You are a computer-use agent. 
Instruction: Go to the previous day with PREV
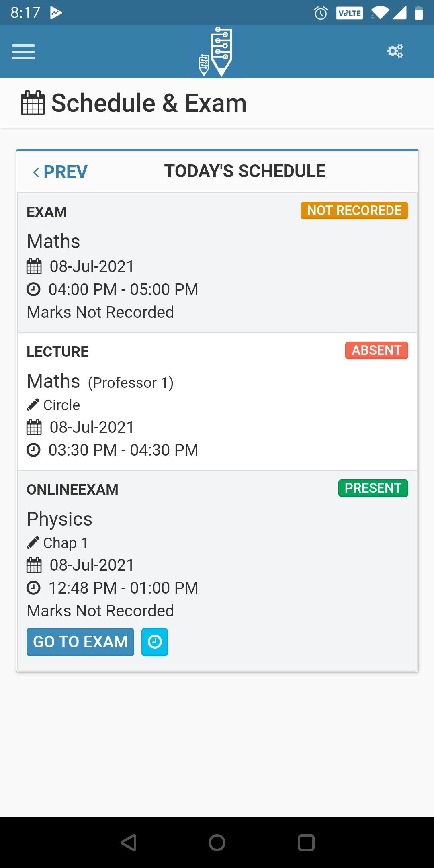click(x=60, y=172)
